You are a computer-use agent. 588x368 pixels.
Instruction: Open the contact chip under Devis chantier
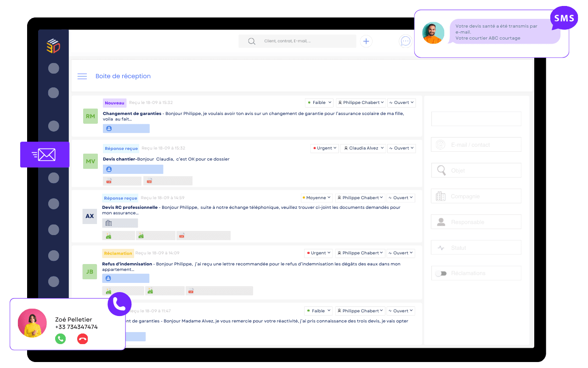(x=133, y=169)
